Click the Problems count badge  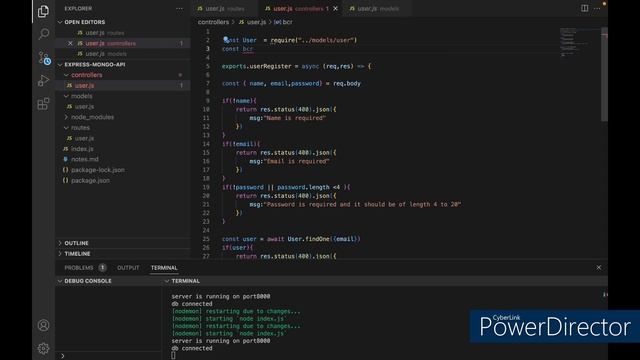tap(102, 268)
